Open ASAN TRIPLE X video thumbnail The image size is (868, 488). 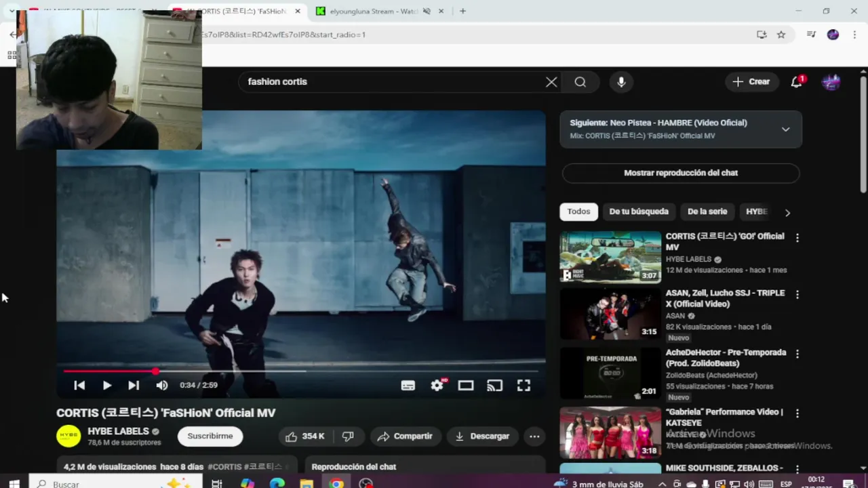[610, 313]
